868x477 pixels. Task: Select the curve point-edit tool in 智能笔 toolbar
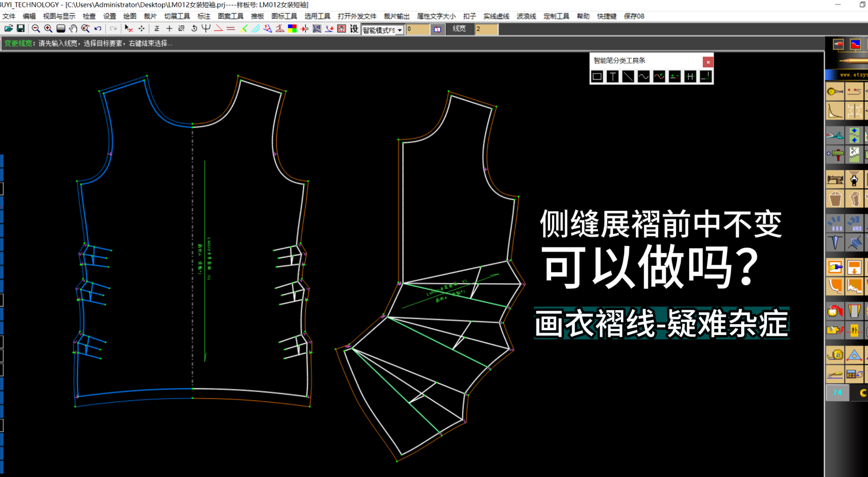pyautogui.click(x=659, y=77)
